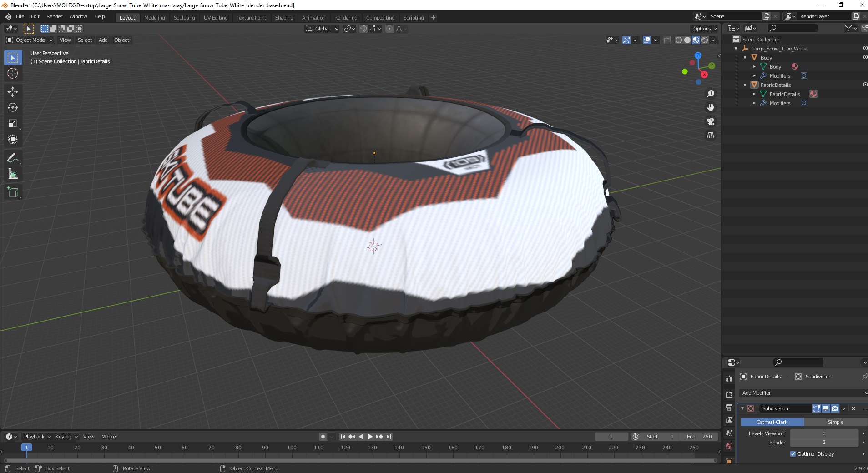868x473 pixels.
Task: Open the World properties tab
Action: 729,446
